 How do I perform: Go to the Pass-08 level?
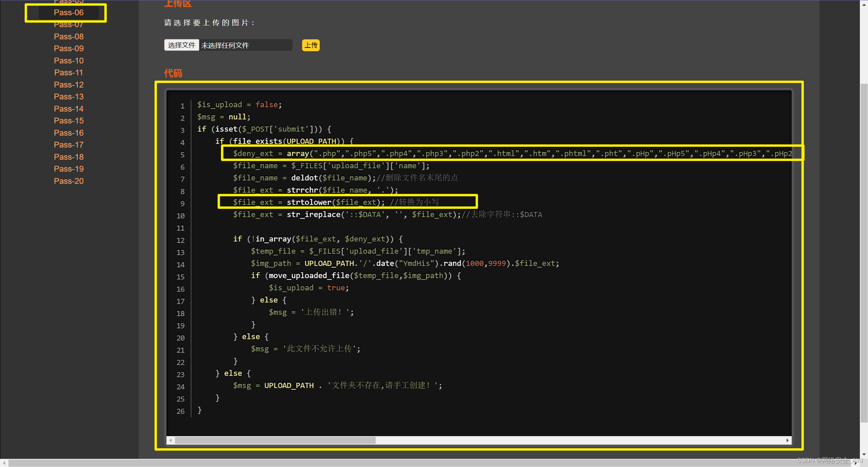pyautogui.click(x=68, y=37)
